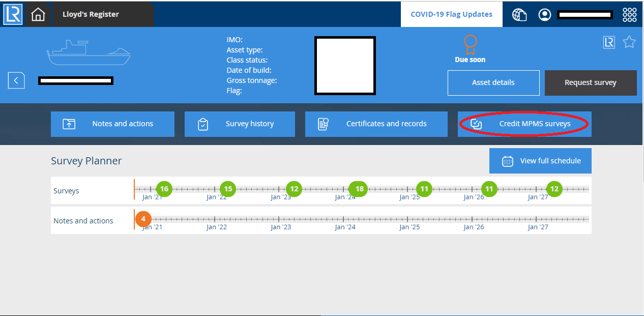Go to the home page icon
644x316 pixels.
38,14
